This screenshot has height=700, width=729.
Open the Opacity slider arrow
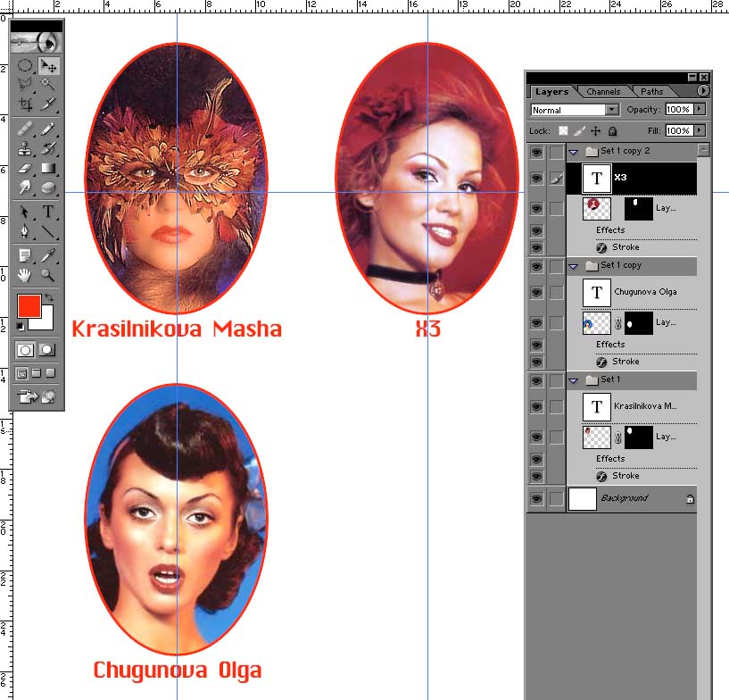pyautogui.click(x=700, y=109)
